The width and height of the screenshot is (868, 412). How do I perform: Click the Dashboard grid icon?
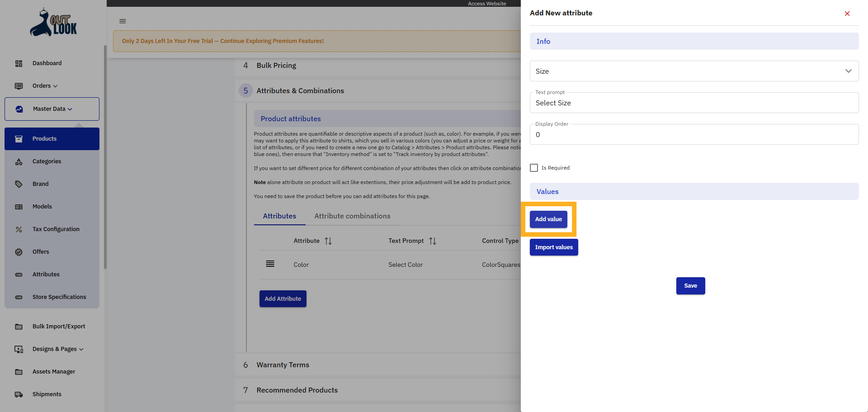pyautogui.click(x=19, y=63)
